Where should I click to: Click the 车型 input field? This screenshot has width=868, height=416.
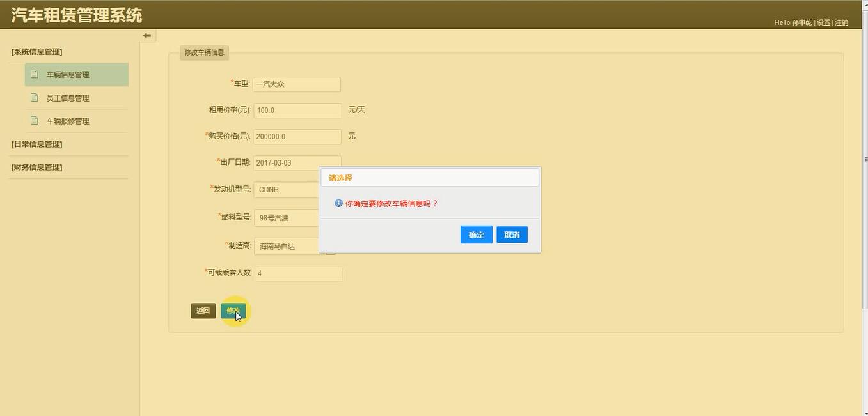296,84
